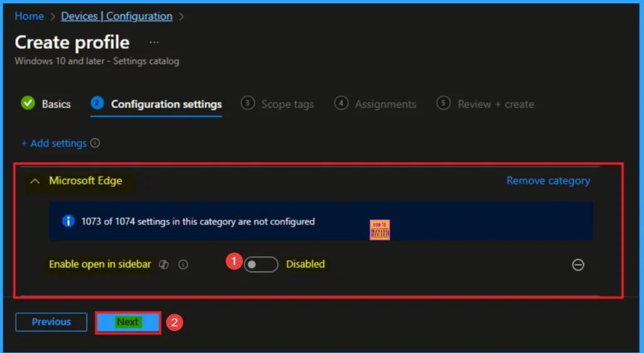Open the Scope tags step

[277, 104]
